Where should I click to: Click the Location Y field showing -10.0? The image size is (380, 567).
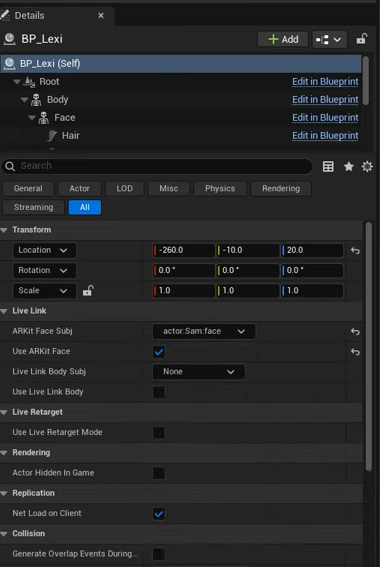coord(248,250)
